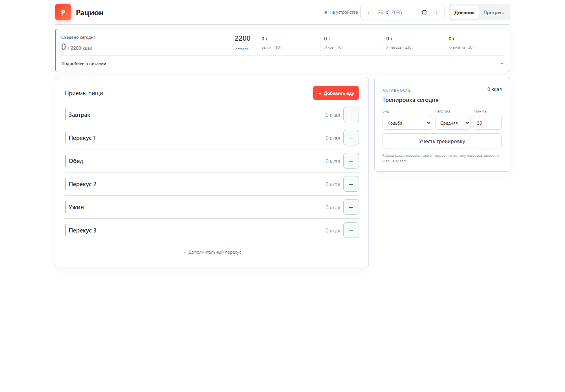Click the Жиры · 70 г label
The height and width of the screenshot is (392, 565).
pos(334,47)
